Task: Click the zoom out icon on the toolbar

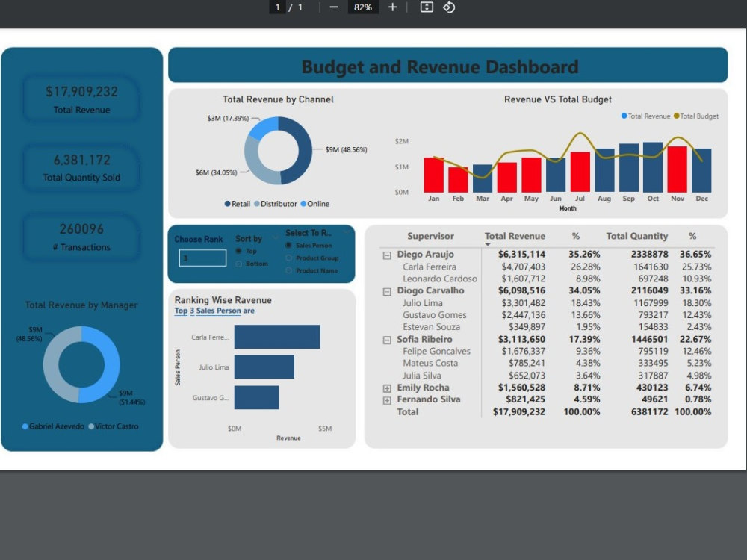Action: [334, 7]
